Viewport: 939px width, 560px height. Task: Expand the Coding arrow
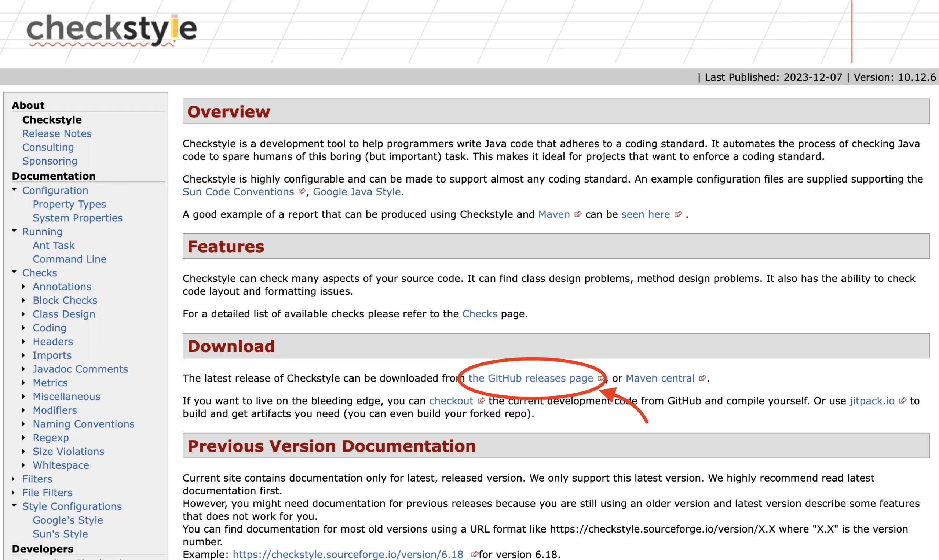tap(23, 328)
